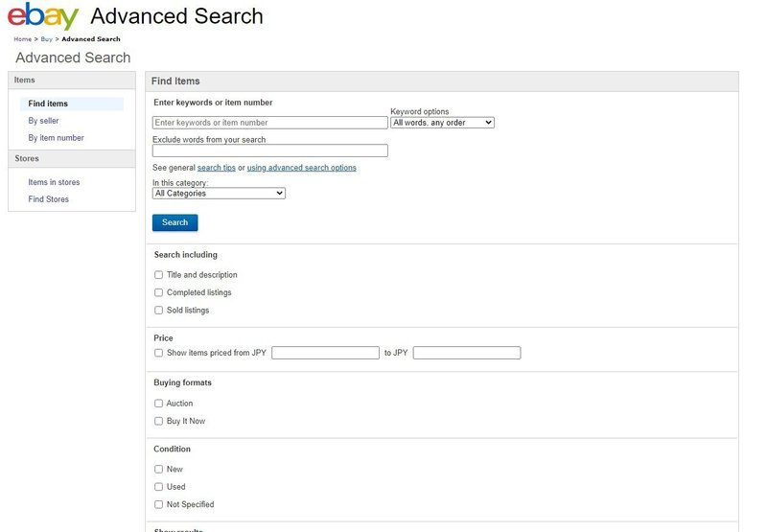Image resolution: width=767 pixels, height=532 pixels.
Task: Click the eBay logo
Action: click(43, 16)
